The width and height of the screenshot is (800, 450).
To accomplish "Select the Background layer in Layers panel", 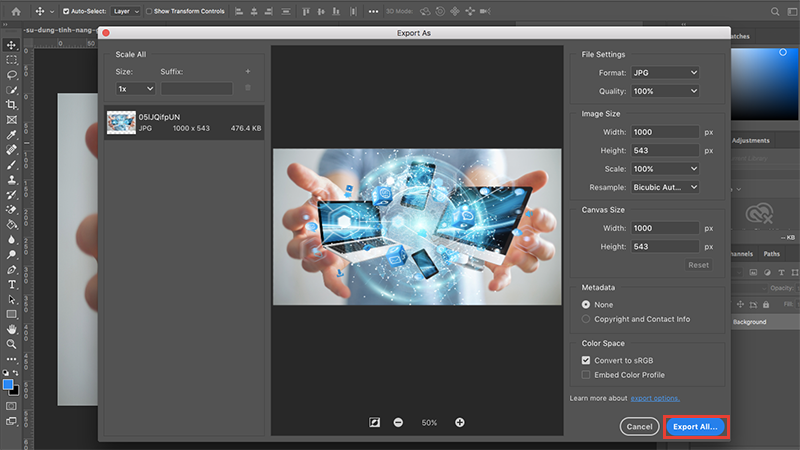I will coord(765,322).
